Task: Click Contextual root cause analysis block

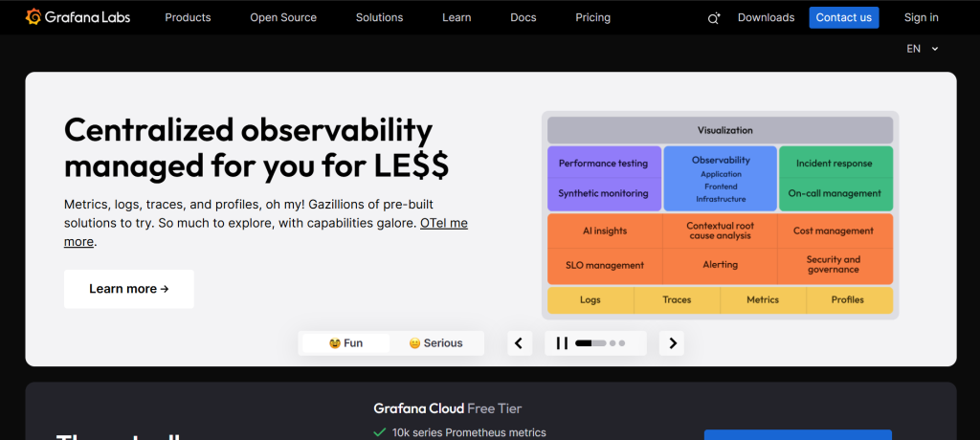Action: pos(720,231)
